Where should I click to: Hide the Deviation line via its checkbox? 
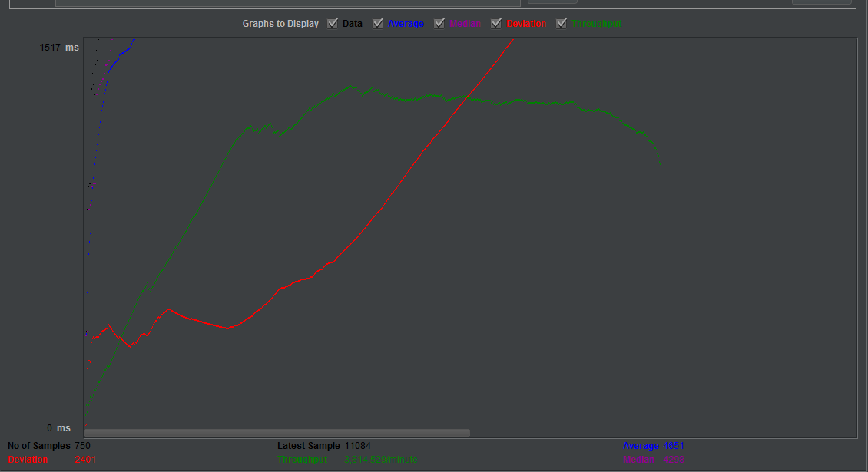click(x=496, y=23)
